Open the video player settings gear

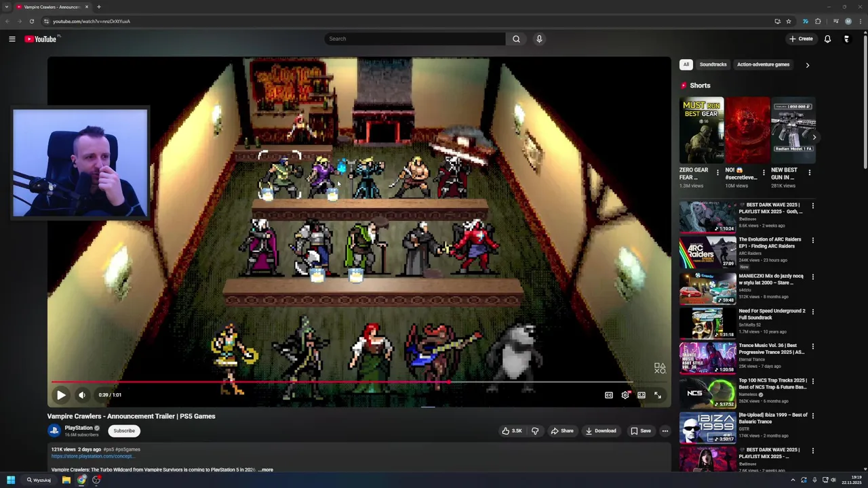625,395
